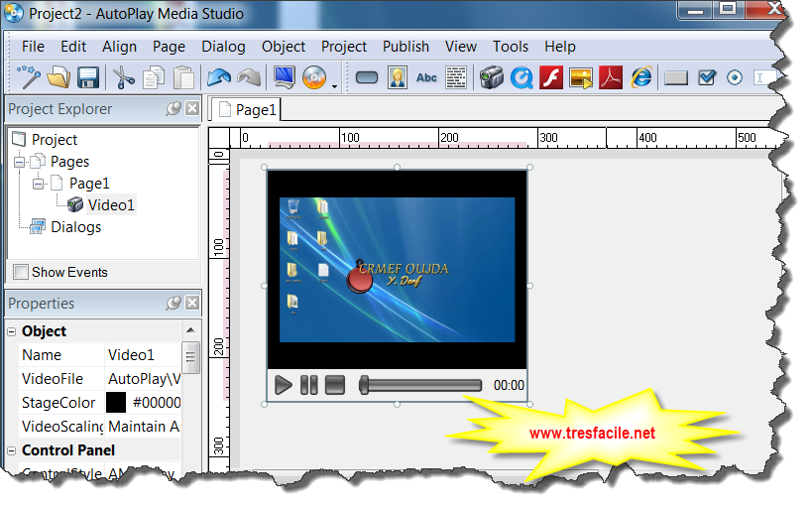
Task: Insert a SlideShow object
Action: pos(581,77)
